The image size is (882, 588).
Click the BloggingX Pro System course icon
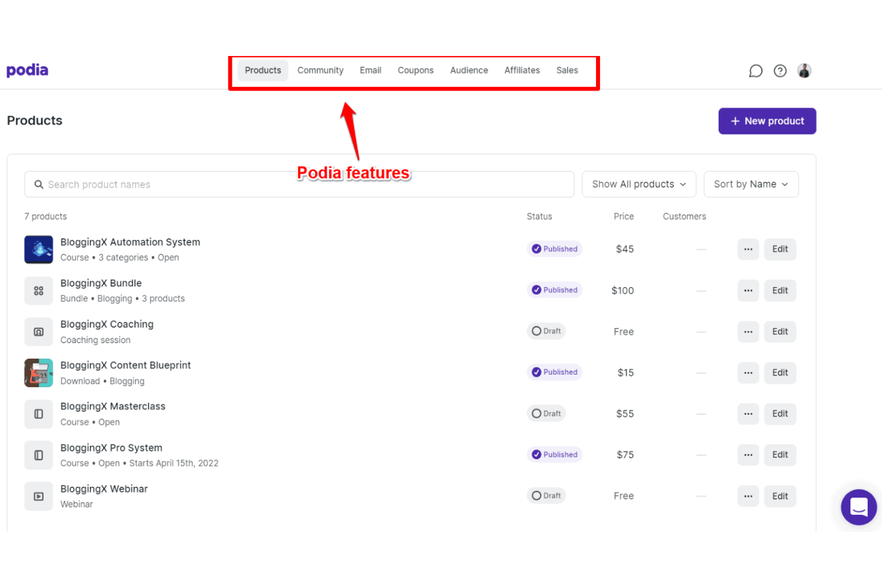tap(39, 455)
